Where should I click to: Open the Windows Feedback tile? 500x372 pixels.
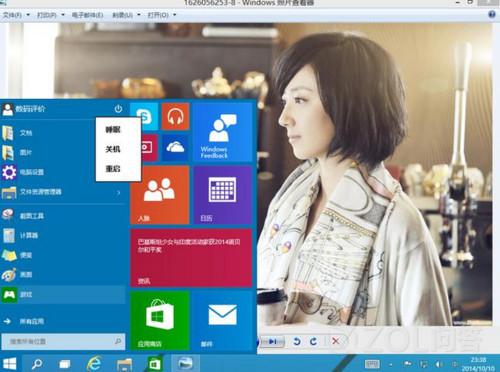pos(223,132)
